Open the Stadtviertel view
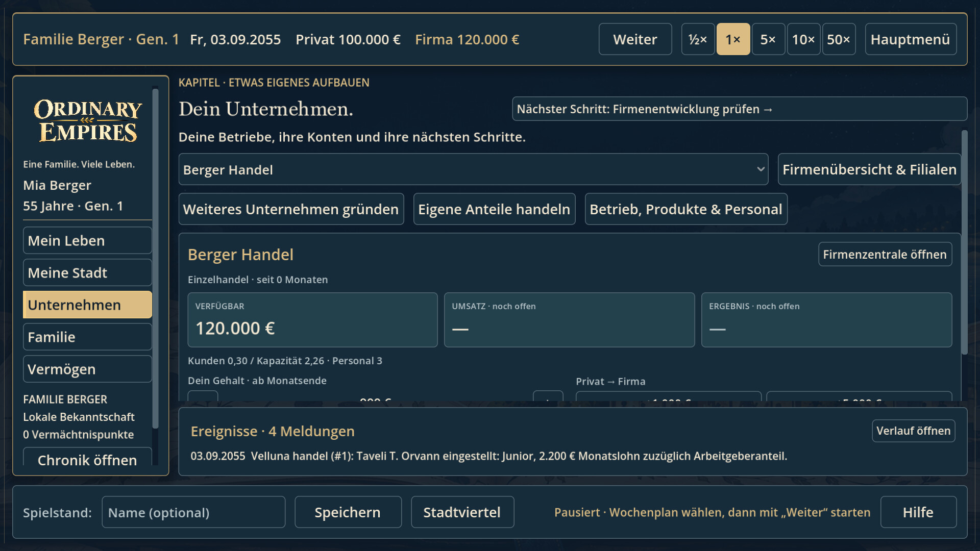 (462, 512)
